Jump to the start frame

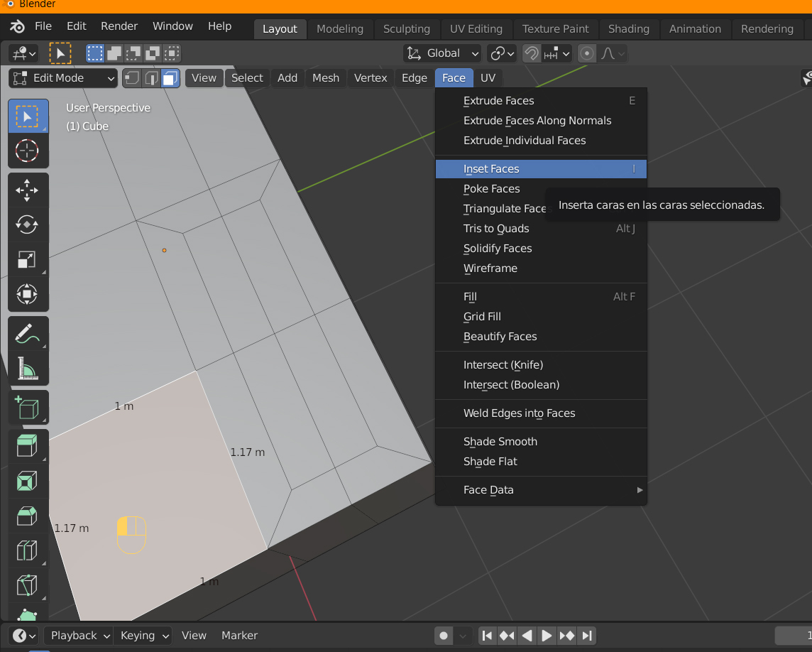tap(487, 636)
